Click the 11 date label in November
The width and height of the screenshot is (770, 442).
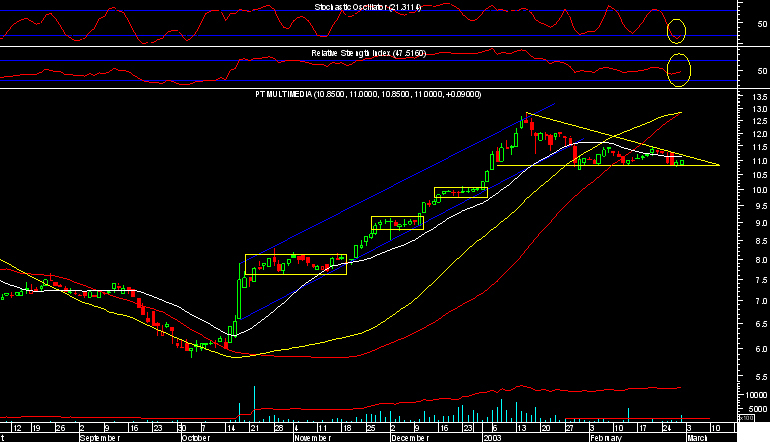pyautogui.click(x=322, y=428)
